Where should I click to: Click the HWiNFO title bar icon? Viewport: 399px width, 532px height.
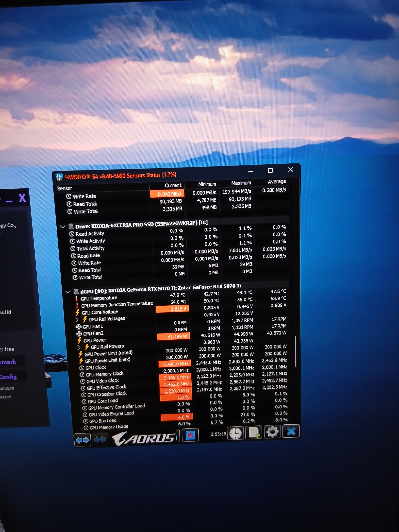coord(59,177)
